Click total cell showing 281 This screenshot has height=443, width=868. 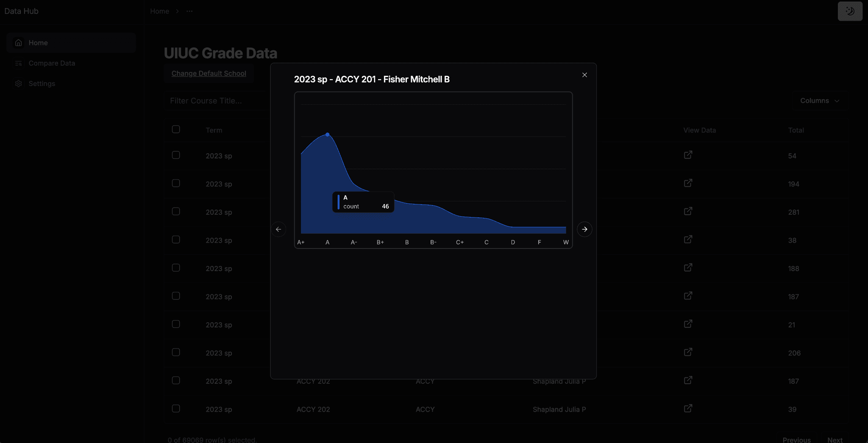point(793,212)
